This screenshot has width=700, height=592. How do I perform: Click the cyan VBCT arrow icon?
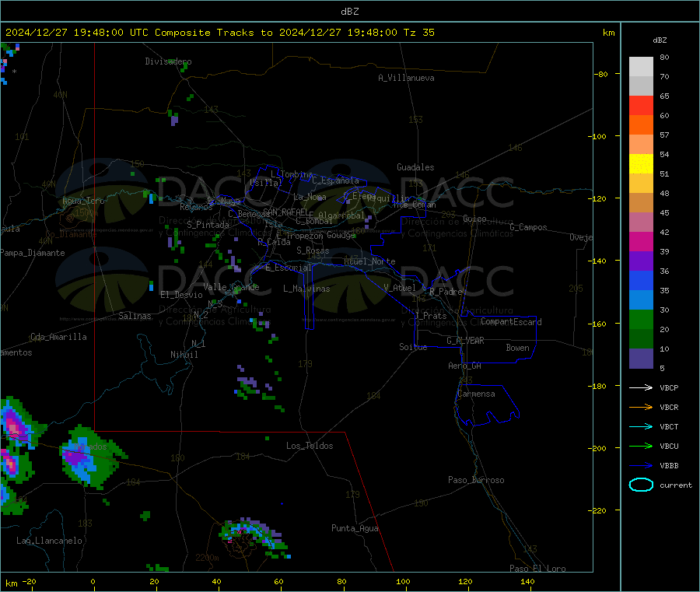[641, 427]
